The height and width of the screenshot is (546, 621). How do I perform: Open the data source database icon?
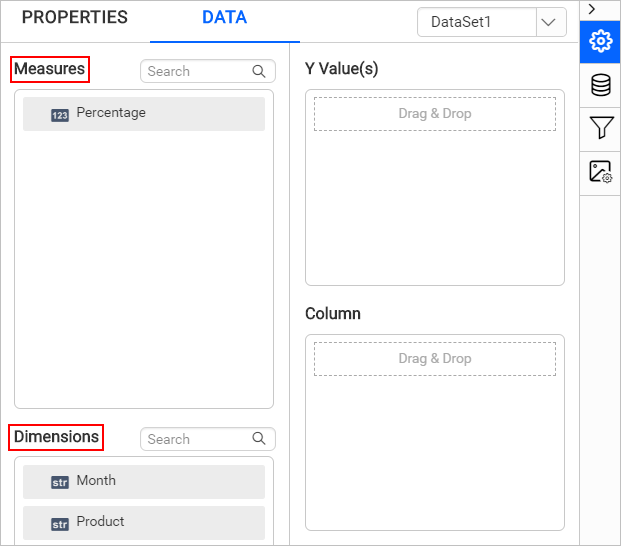(600, 85)
